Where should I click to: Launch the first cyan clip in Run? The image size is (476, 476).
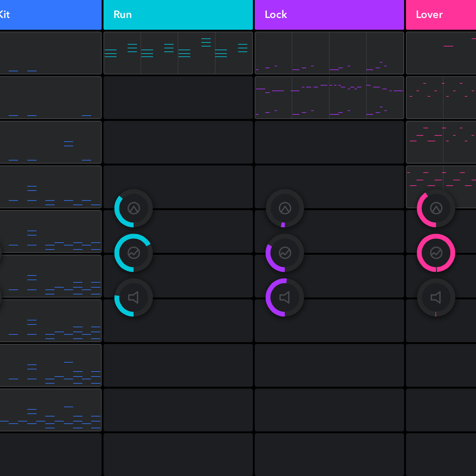pyautogui.click(x=178, y=53)
